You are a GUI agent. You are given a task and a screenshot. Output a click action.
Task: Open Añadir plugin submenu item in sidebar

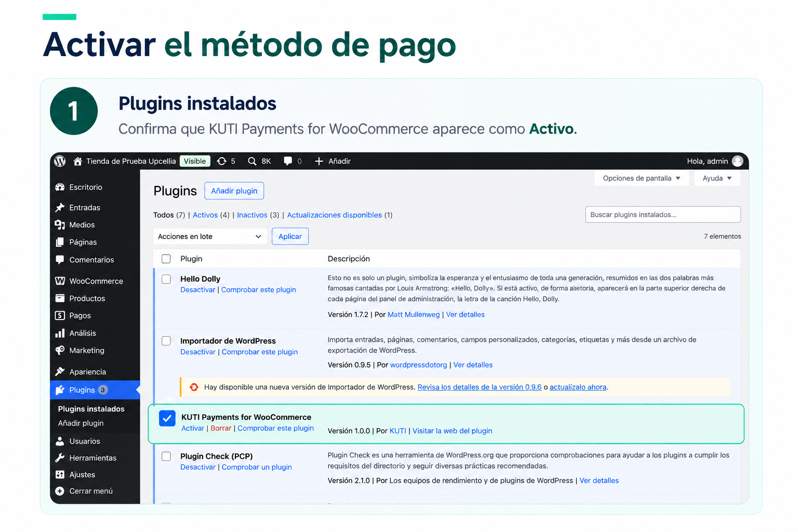(81, 423)
